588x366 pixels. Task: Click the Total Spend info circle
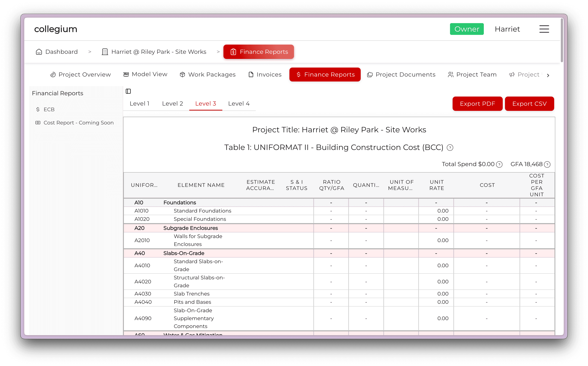pos(499,164)
